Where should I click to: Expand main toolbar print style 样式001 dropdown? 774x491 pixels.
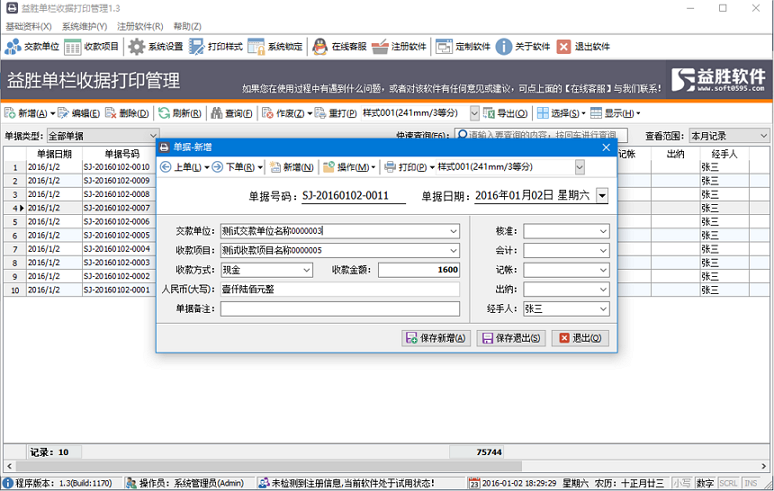[474, 113]
